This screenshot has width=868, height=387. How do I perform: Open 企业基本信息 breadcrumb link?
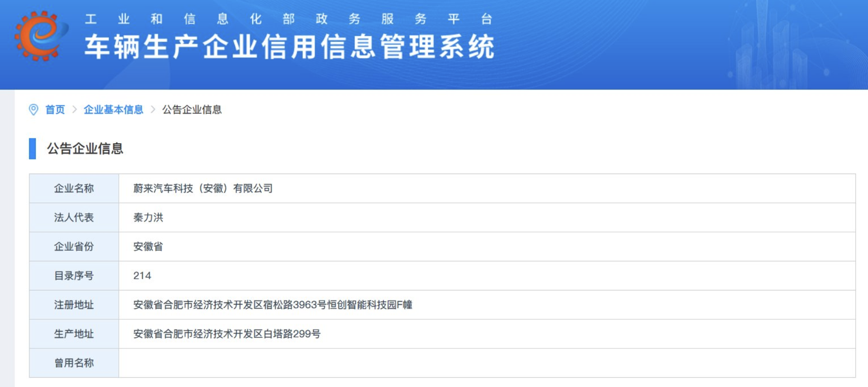coord(114,110)
